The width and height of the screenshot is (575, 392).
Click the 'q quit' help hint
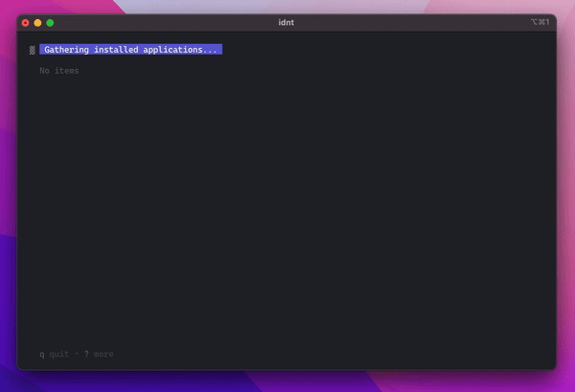click(55, 355)
